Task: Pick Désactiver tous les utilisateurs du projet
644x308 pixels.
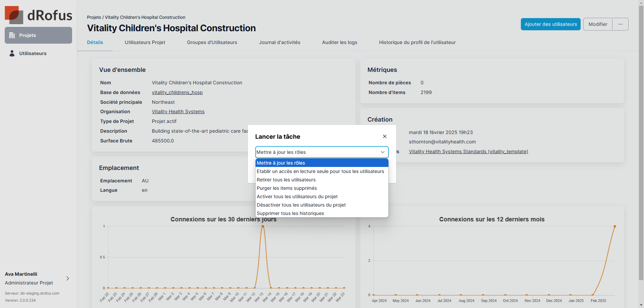Action: pyautogui.click(x=301, y=205)
